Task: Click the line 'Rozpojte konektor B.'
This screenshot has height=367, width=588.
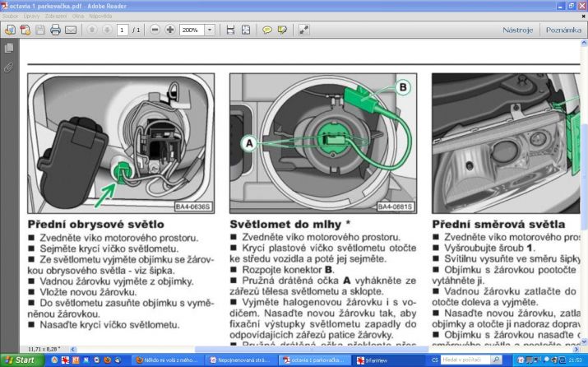Action: point(288,270)
